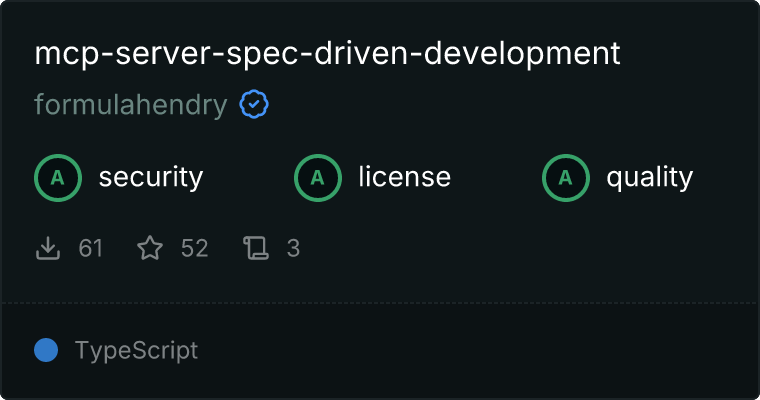Click the security score label
Viewport: 760px width, 400px height.
pyautogui.click(x=151, y=177)
